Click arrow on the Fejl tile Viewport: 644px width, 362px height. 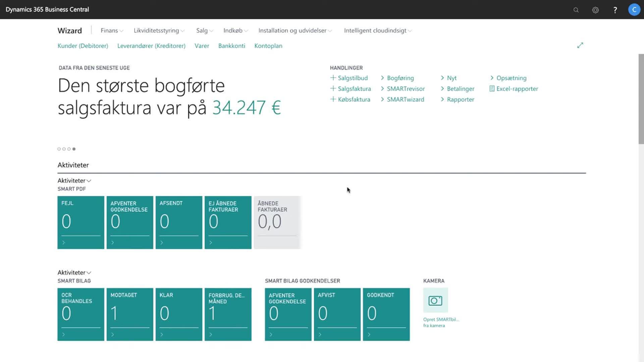pyautogui.click(x=64, y=242)
